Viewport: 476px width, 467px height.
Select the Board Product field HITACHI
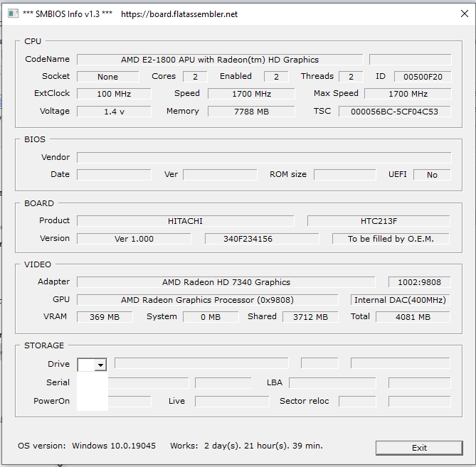click(185, 221)
